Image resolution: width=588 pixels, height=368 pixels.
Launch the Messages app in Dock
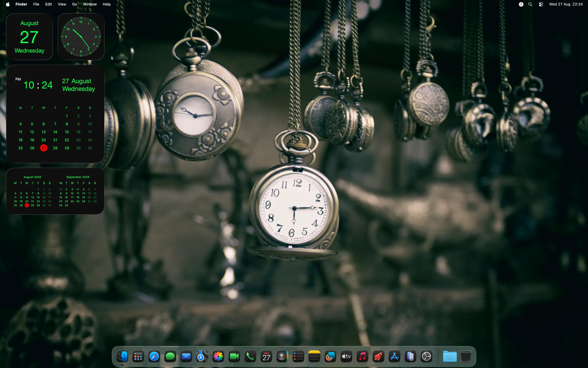tap(170, 356)
